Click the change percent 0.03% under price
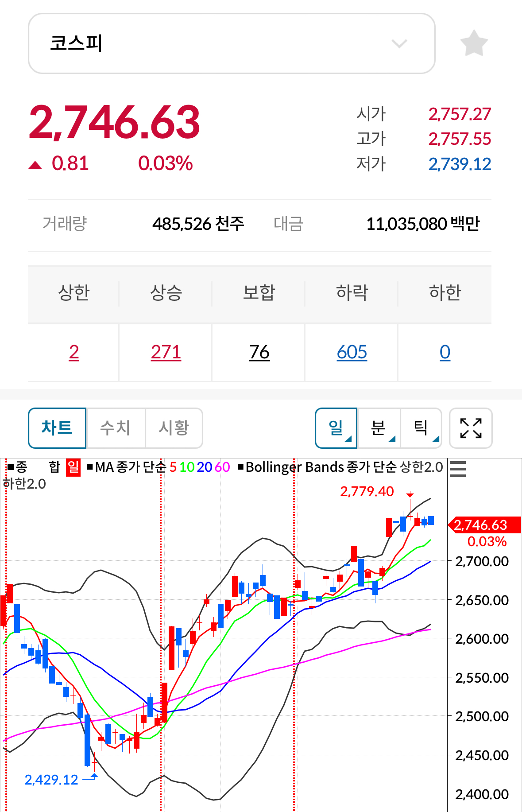The width and height of the screenshot is (522, 812). pyautogui.click(x=166, y=163)
